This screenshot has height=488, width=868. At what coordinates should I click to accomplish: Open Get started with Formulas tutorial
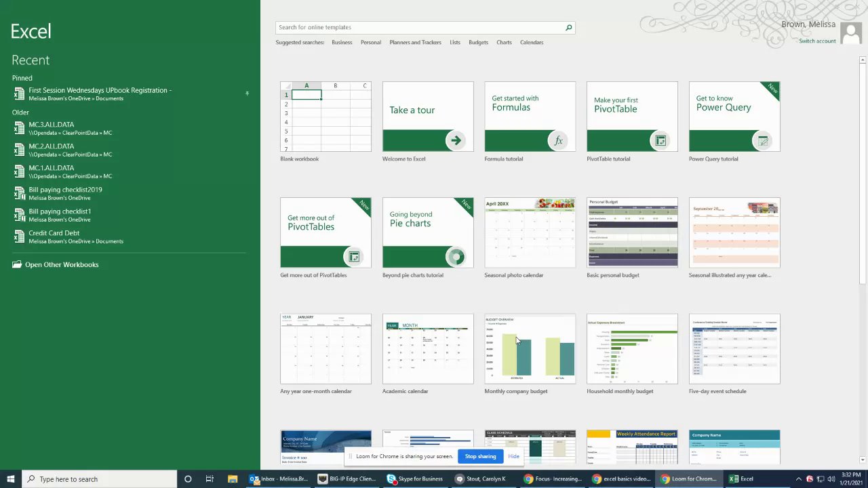pos(530,117)
